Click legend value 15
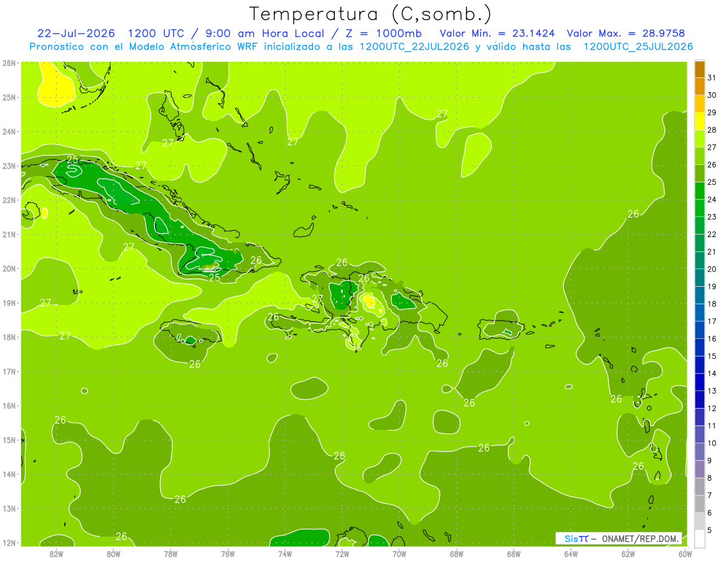Viewport: 728px width, 562px height. pos(712,356)
